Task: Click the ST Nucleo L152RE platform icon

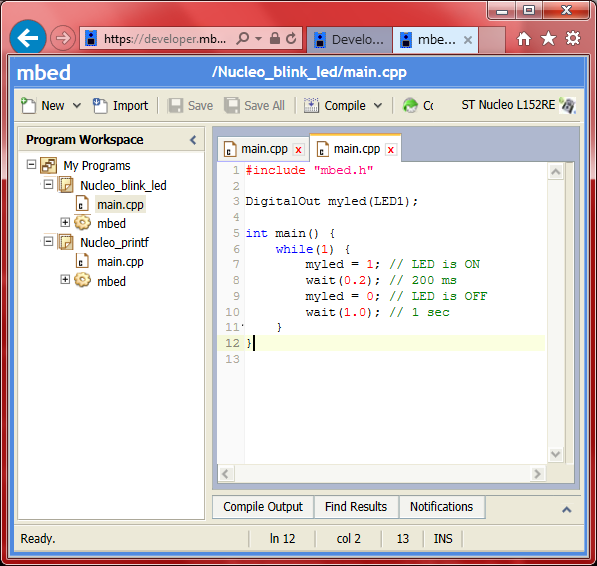Action: [567, 105]
